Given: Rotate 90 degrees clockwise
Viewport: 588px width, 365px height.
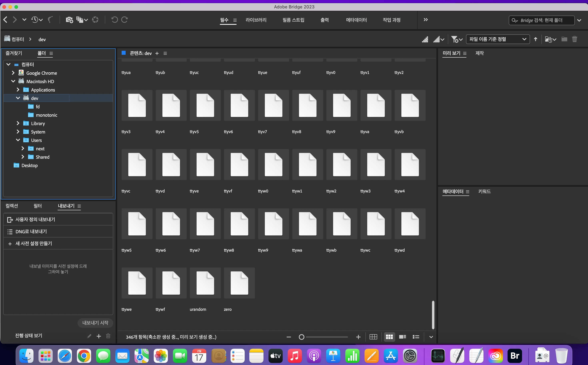Looking at the screenshot, I should click(125, 20).
